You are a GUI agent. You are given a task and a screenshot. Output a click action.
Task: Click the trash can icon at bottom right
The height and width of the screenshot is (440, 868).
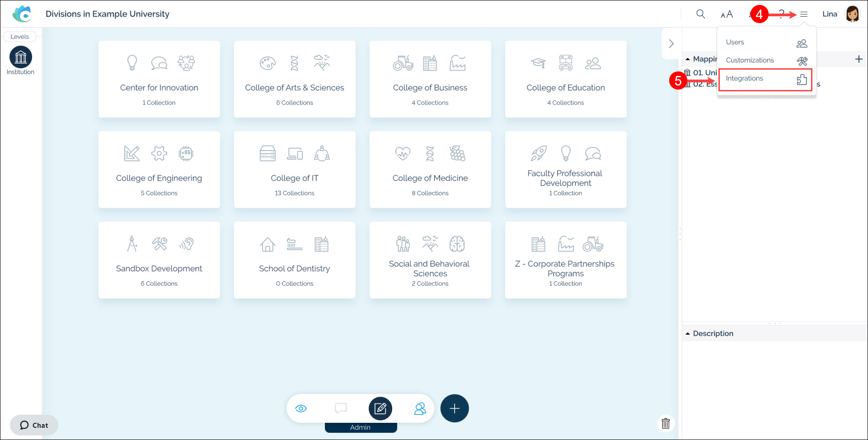pyautogui.click(x=666, y=423)
